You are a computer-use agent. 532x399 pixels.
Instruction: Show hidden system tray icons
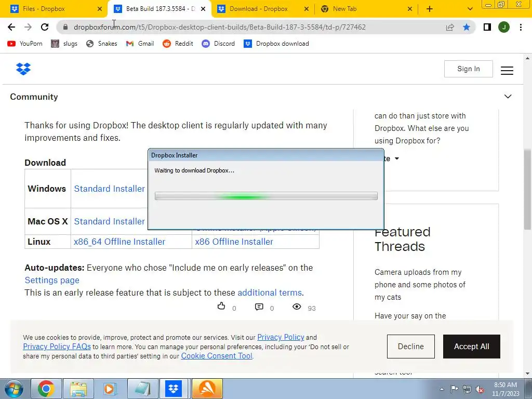(x=442, y=389)
